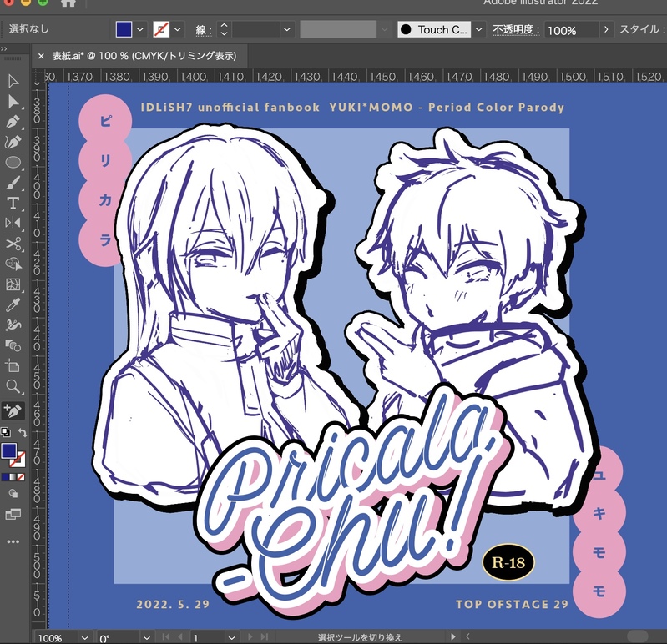Select the Artboard tool

point(13,366)
